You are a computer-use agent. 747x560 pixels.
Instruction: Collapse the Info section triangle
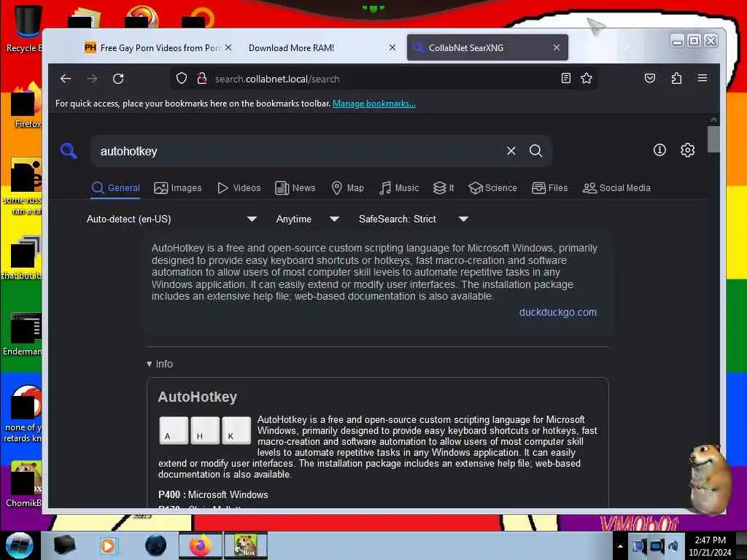pyautogui.click(x=149, y=364)
